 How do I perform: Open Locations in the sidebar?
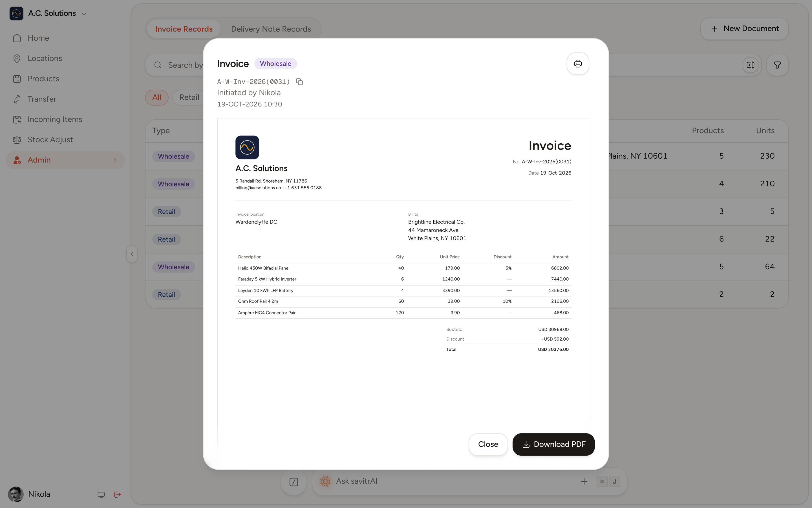[x=65, y=58]
